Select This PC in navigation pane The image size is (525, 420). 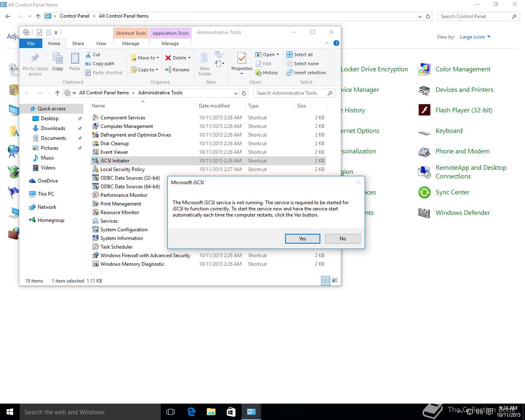coord(46,194)
